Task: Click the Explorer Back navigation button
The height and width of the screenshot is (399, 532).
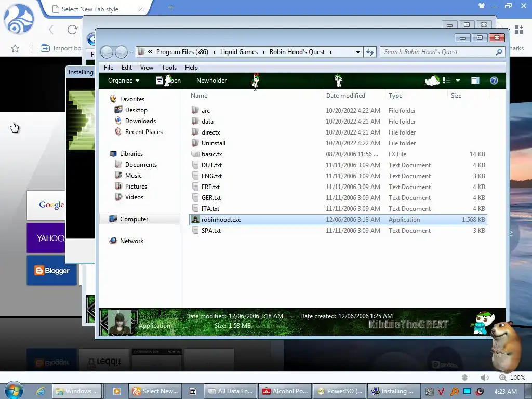Action: [107, 52]
